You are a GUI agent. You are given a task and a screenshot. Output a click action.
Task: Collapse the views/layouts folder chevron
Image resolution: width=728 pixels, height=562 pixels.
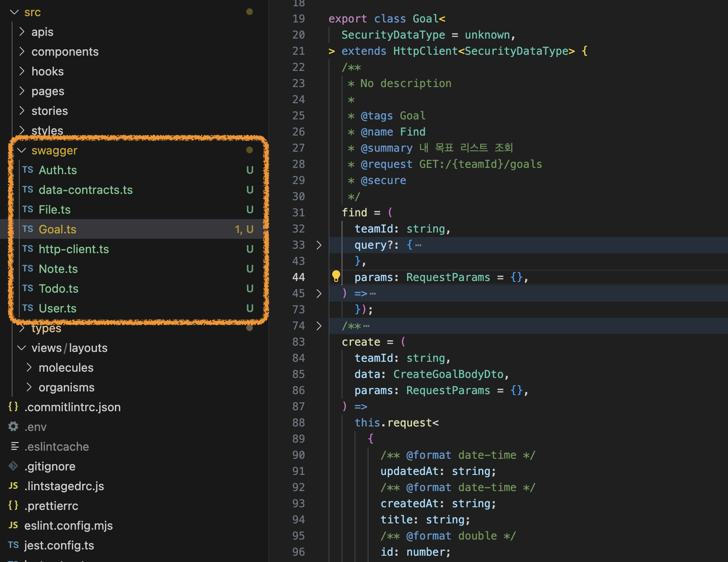pos(22,347)
